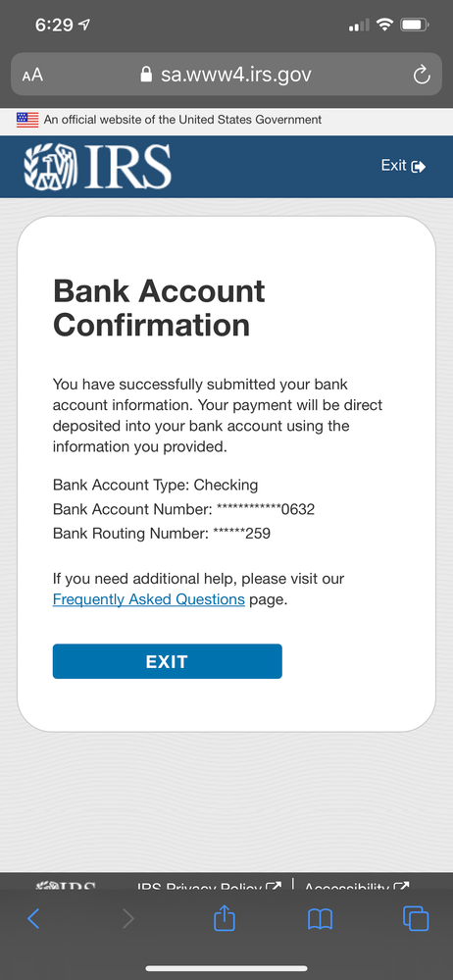Tap the Safari reload page icon
Image resolution: width=453 pixels, height=980 pixels.
coord(422,76)
